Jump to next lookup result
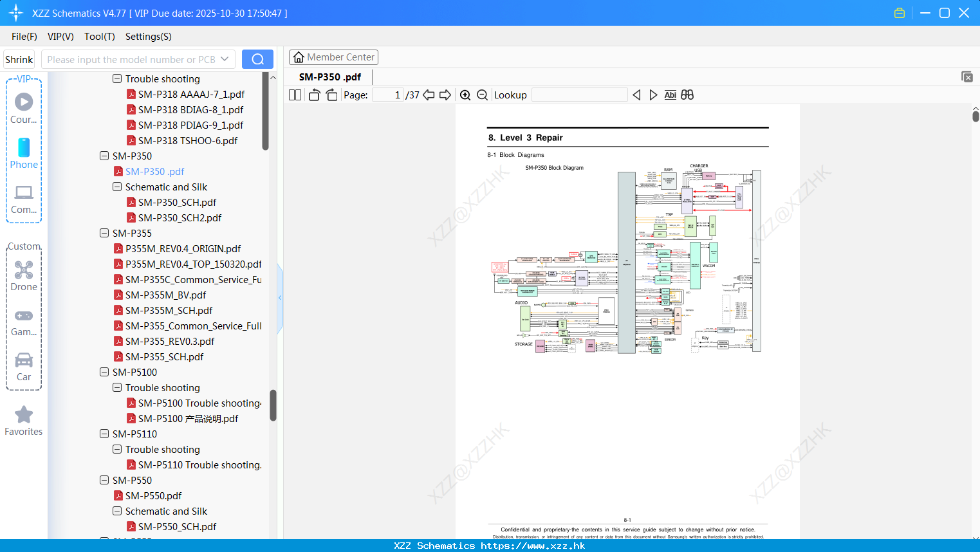The width and height of the screenshot is (980, 552). pyautogui.click(x=653, y=95)
